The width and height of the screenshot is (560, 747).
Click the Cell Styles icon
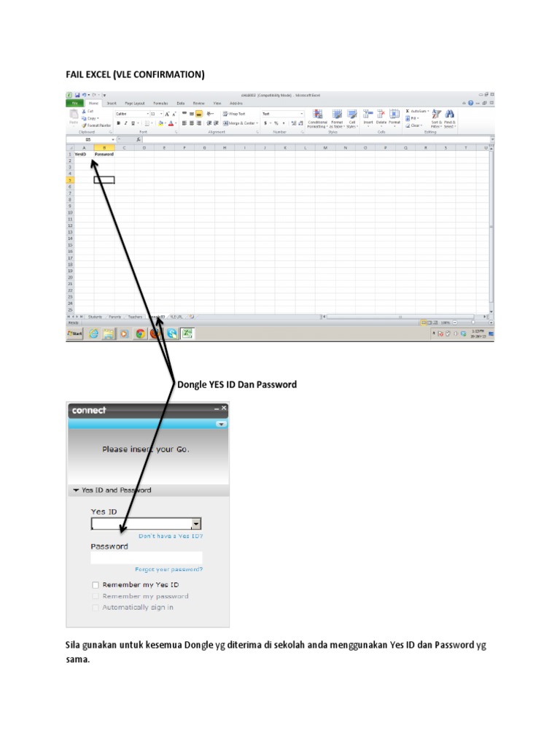coord(352,115)
